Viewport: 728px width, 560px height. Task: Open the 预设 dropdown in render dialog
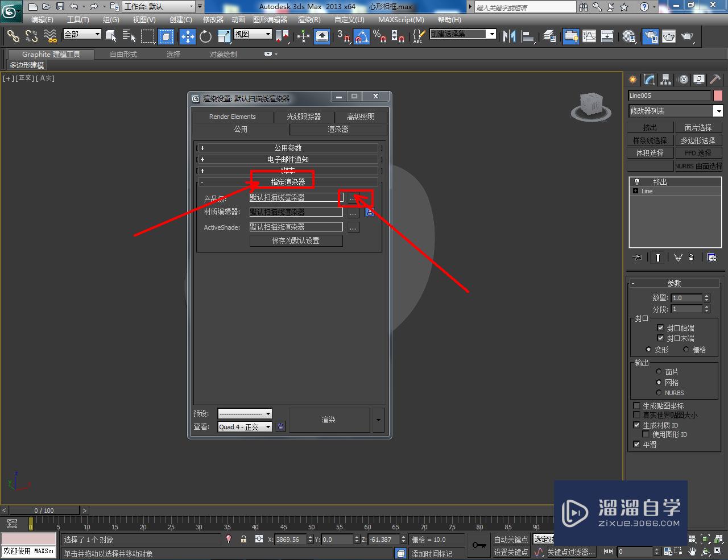[x=245, y=413]
